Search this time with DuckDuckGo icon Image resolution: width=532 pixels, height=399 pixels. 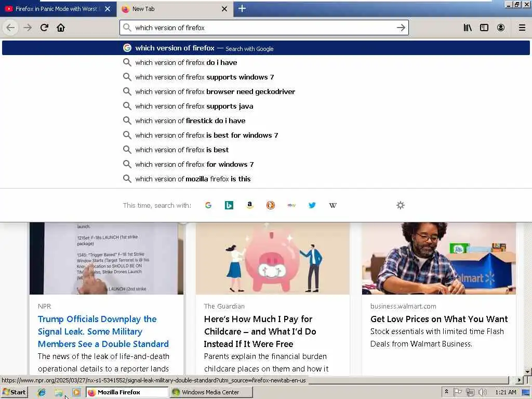(x=270, y=205)
